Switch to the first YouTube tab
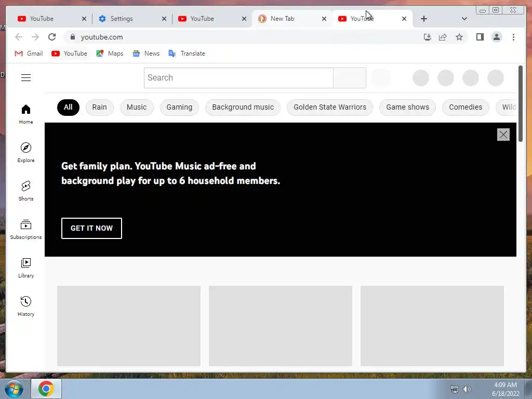The height and width of the screenshot is (399, 532). (x=52, y=19)
